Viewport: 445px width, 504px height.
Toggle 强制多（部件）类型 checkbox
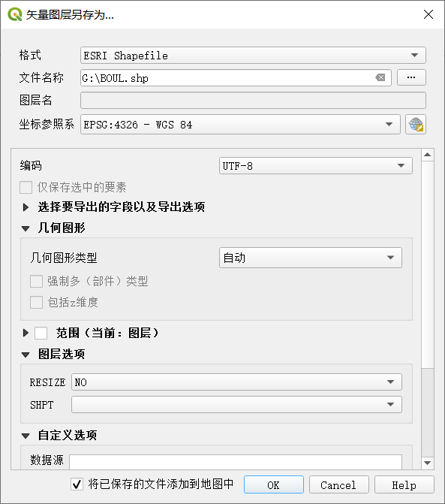tap(36, 281)
